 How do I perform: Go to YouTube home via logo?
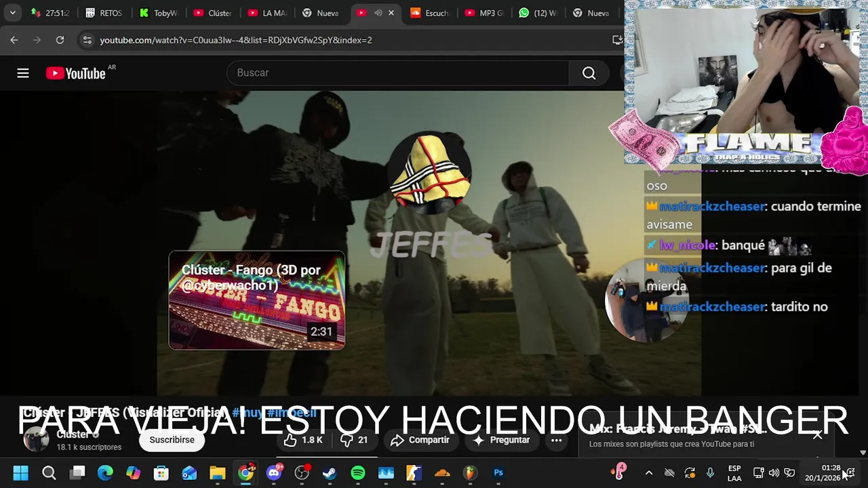point(76,73)
